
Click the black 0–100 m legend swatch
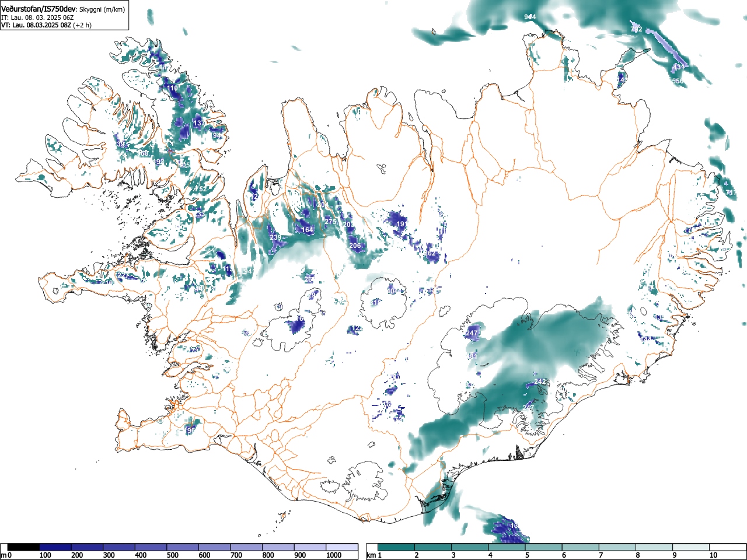coord(24,547)
